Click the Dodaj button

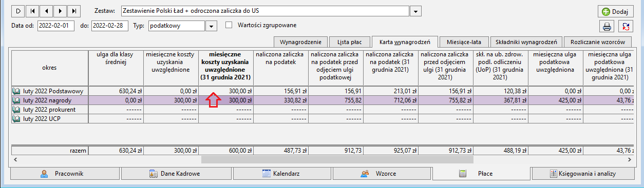(x=615, y=11)
